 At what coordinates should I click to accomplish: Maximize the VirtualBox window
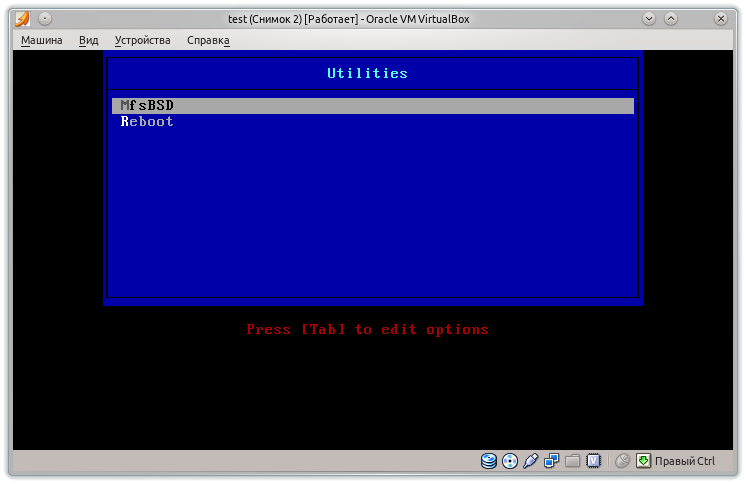[x=671, y=19]
